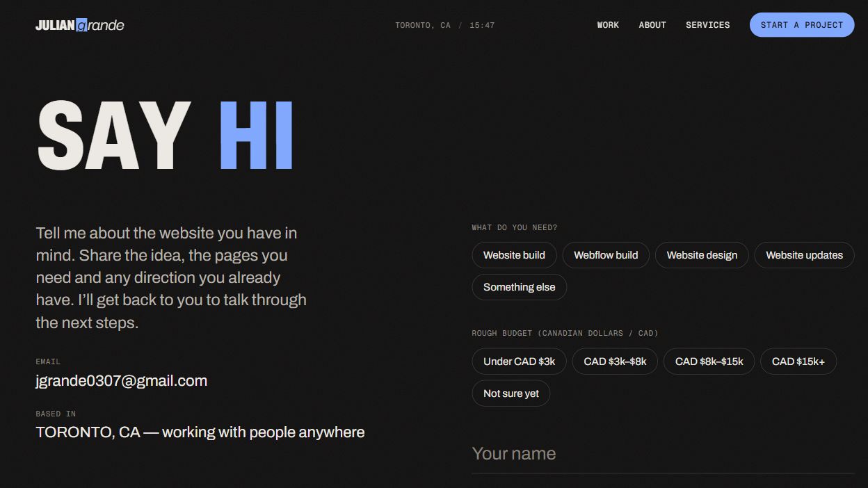
Task: Choose the Webflow build chip
Action: coord(606,255)
